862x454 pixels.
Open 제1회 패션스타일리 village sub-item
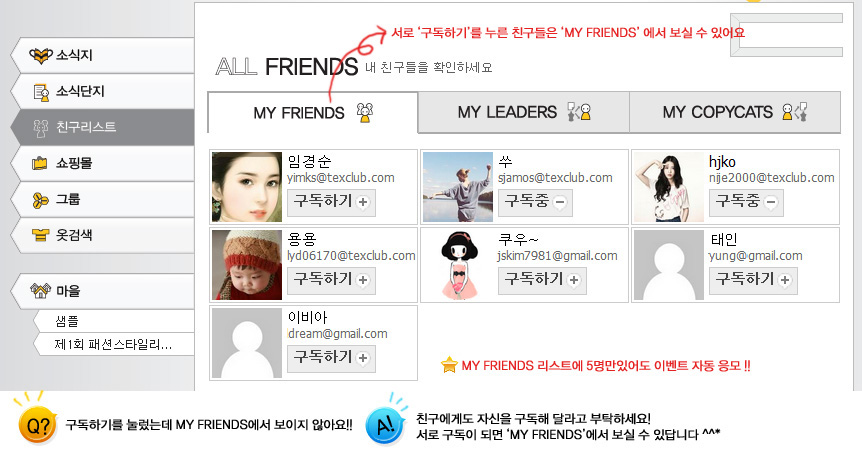[x=114, y=345]
